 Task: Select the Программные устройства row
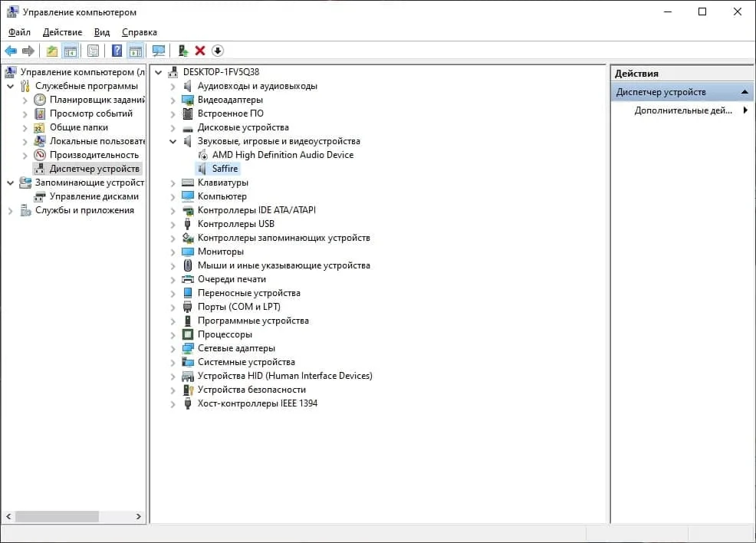click(x=253, y=321)
